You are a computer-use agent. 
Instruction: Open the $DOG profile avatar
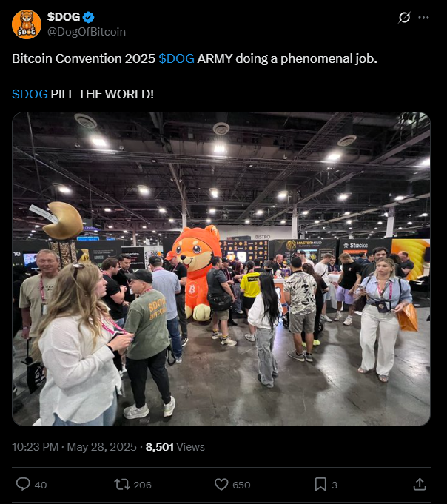tap(27, 24)
